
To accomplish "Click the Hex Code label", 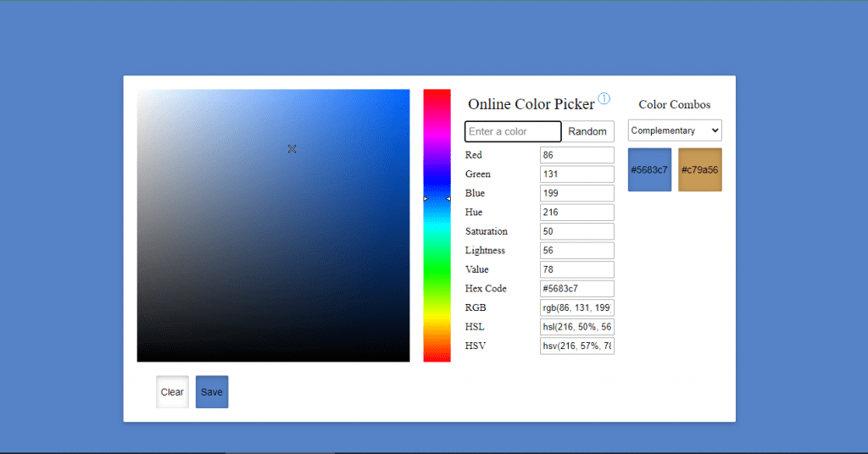I will pos(486,289).
